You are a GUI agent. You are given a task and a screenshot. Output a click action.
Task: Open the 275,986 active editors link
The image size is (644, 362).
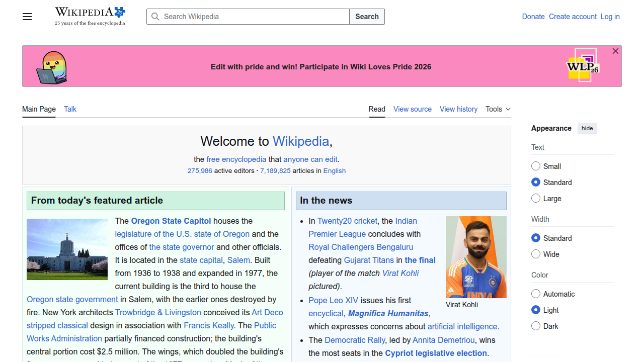[x=200, y=171]
